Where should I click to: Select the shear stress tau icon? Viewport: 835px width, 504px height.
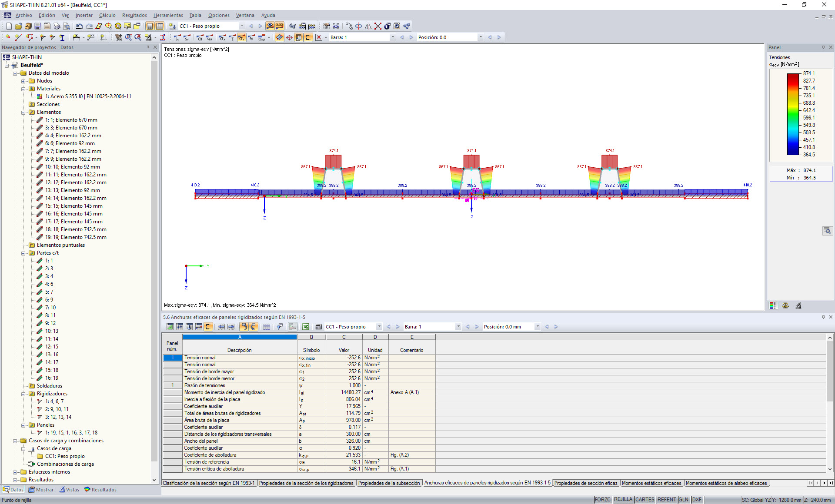pyautogui.click(x=232, y=37)
